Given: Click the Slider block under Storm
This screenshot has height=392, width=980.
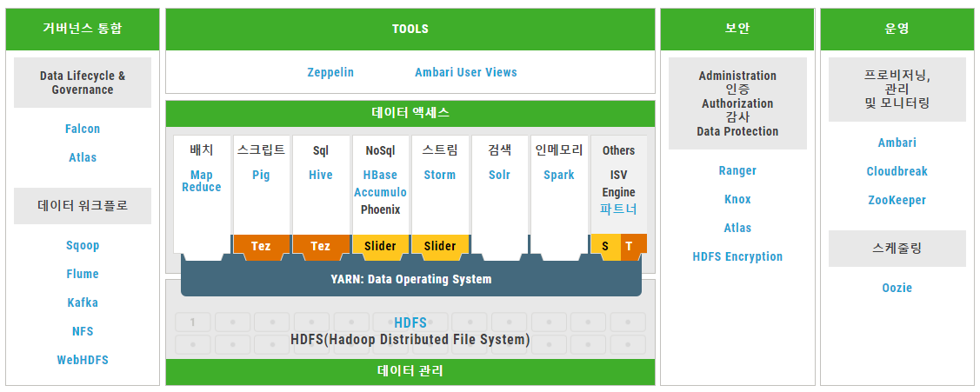Looking at the screenshot, I should click(439, 246).
